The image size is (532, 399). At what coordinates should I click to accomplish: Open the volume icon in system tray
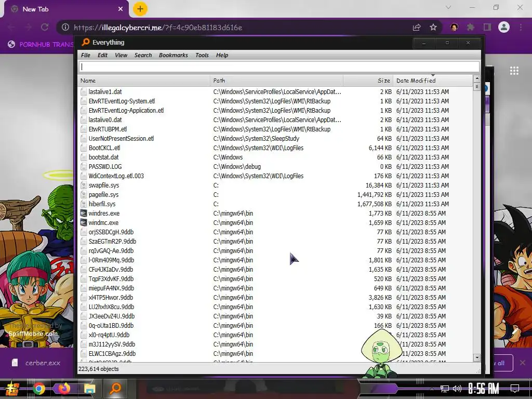click(457, 389)
